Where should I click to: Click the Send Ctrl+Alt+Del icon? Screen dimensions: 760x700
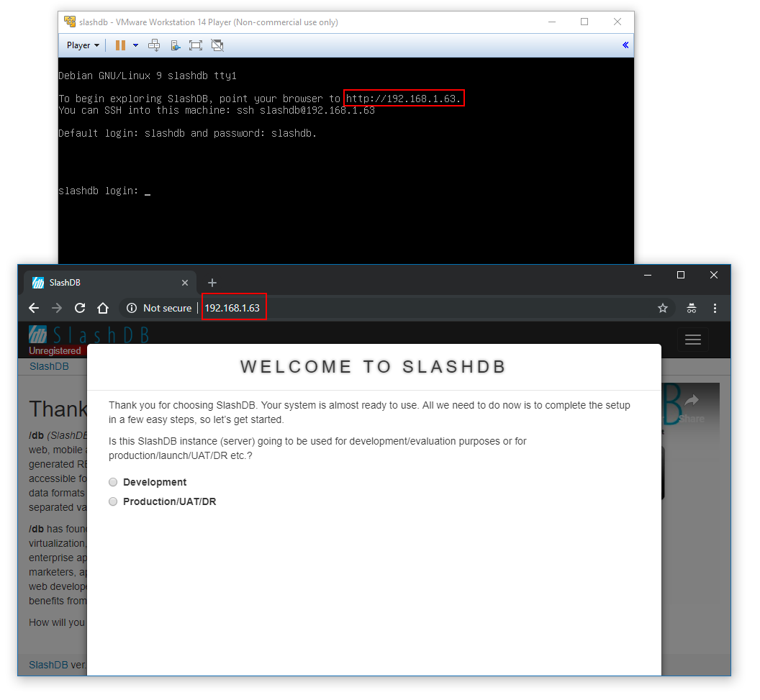coord(154,45)
